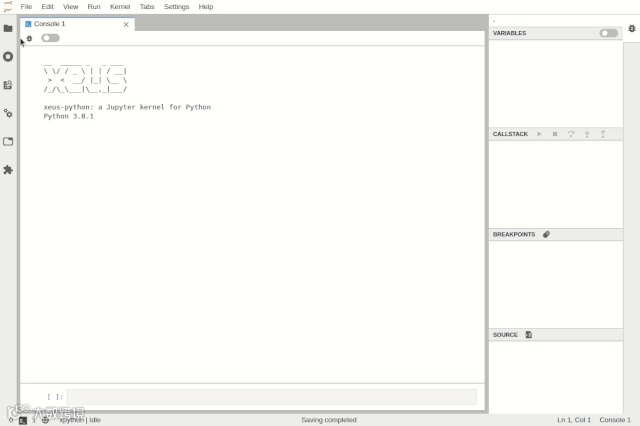The image size is (640, 426).
Task: Open the View menu
Action: point(71,7)
